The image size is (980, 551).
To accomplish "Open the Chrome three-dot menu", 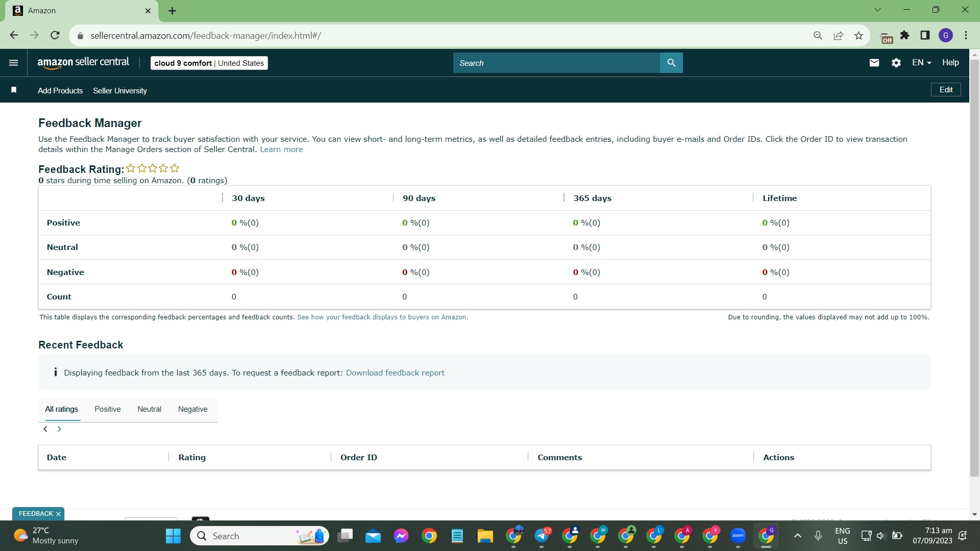I will 966,35.
